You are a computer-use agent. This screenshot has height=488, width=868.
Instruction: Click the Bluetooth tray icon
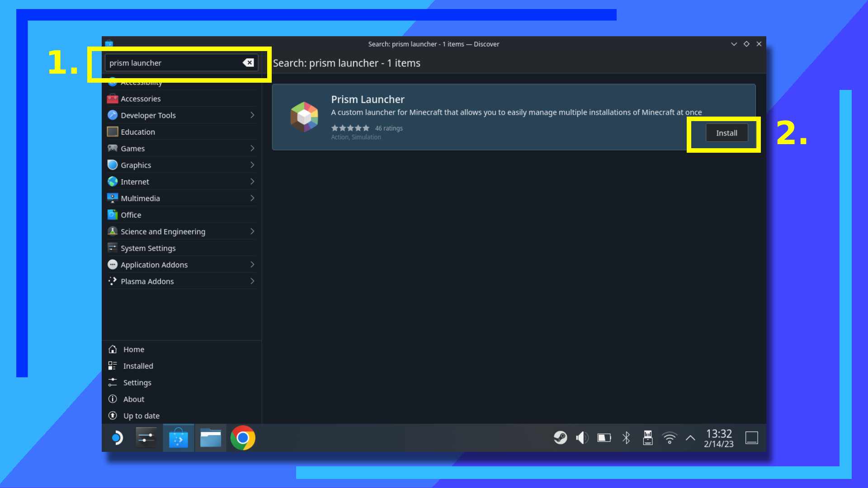pos(627,437)
